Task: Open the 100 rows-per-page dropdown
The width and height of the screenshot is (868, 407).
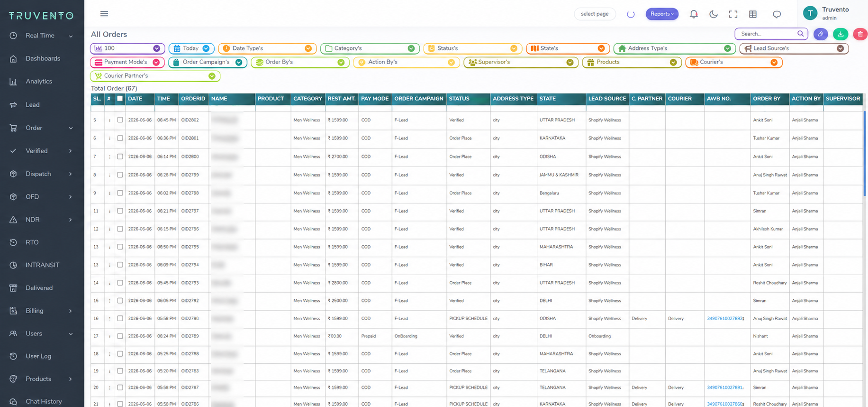Action: click(x=127, y=48)
